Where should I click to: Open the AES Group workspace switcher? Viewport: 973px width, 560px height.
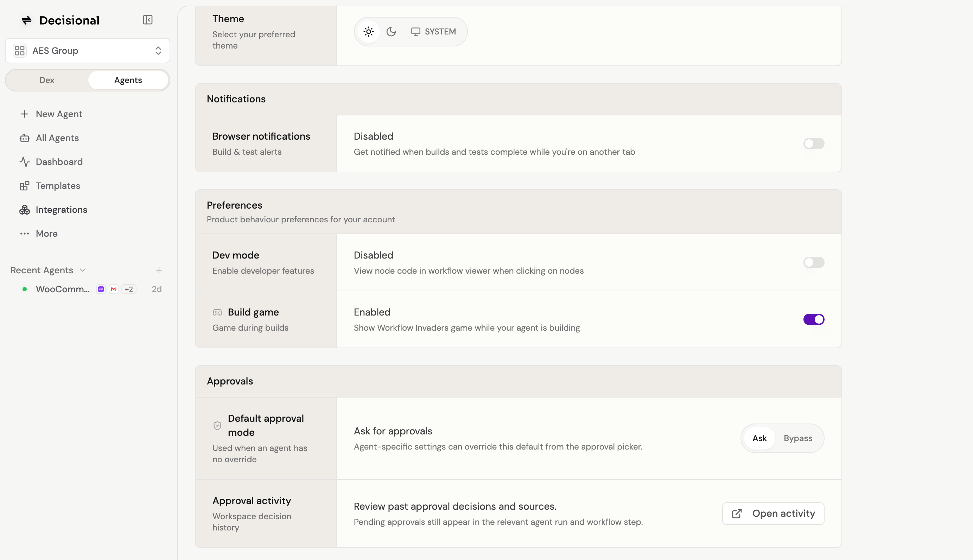point(88,50)
